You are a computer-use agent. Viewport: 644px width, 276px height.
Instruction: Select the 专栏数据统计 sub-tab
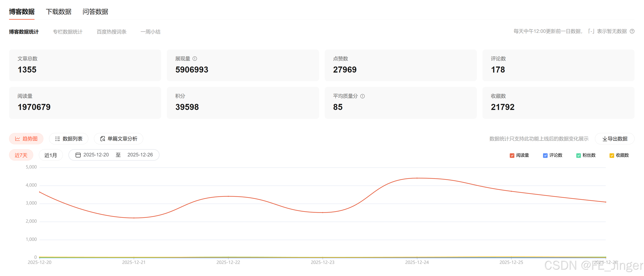click(68, 32)
